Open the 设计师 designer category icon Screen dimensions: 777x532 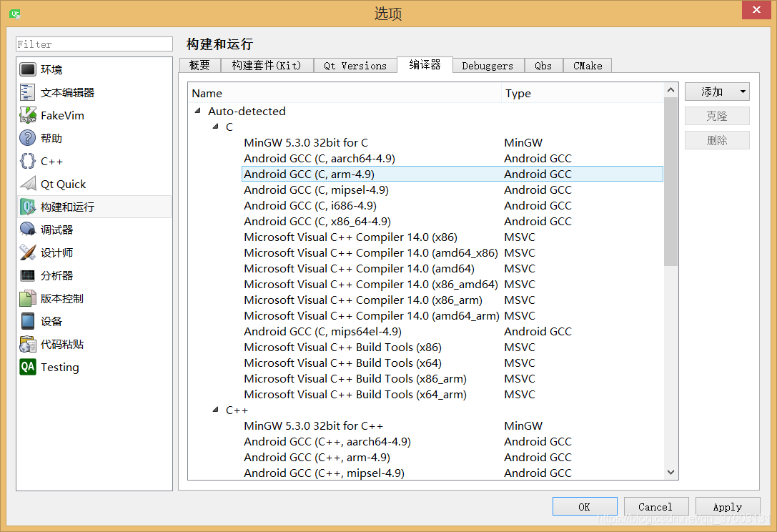point(28,252)
